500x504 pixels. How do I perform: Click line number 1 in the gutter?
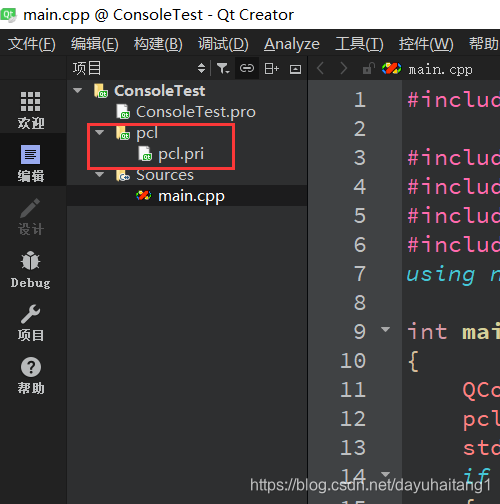(360, 100)
